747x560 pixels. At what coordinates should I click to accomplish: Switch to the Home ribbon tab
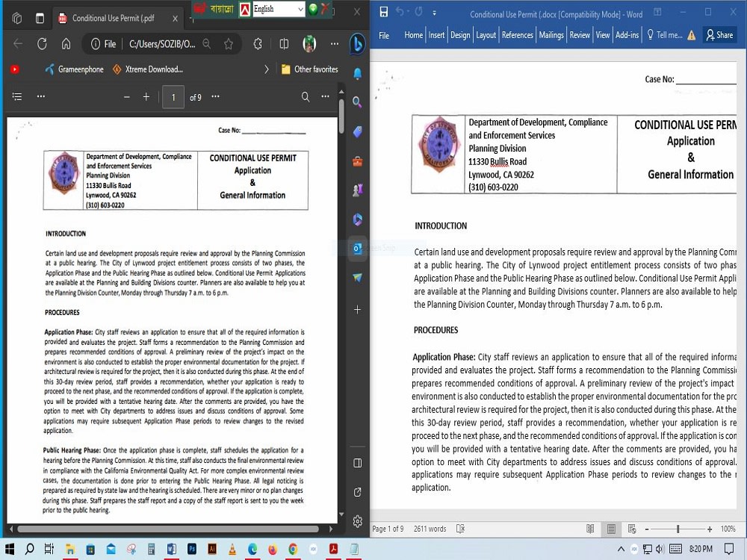pyautogui.click(x=413, y=35)
